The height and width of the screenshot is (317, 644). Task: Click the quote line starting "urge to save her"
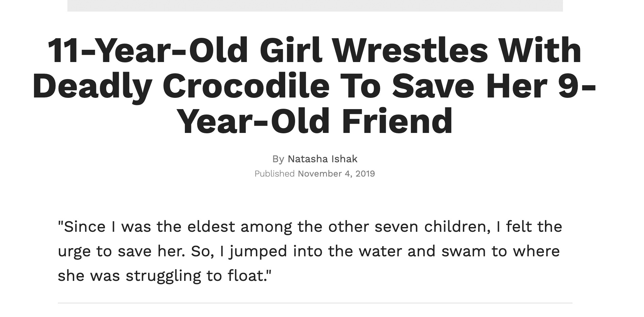tap(309, 252)
